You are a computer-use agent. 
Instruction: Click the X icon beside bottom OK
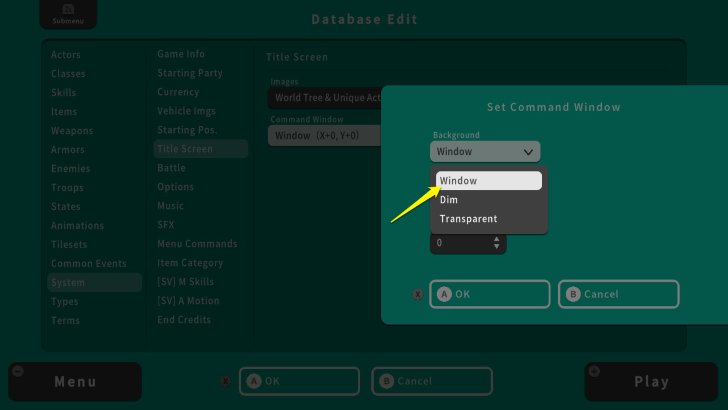tap(226, 381)
